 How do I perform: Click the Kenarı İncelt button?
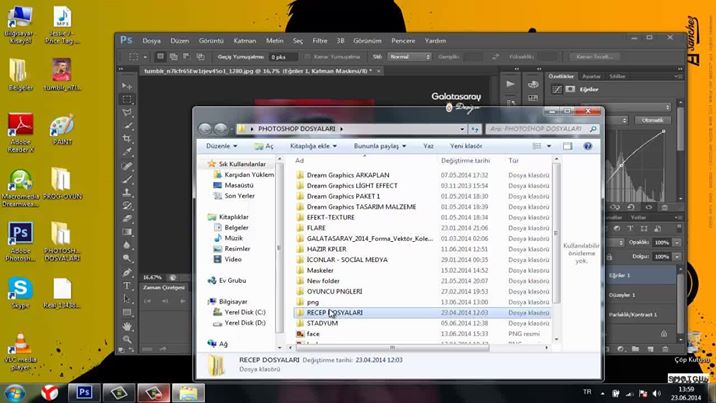[x=594, y=57]
